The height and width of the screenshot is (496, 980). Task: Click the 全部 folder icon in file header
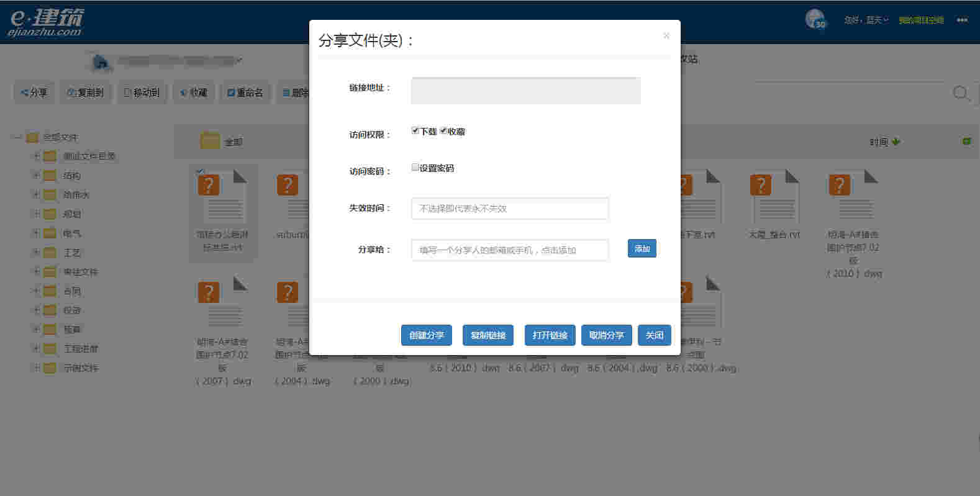click(x=210, y=141)
